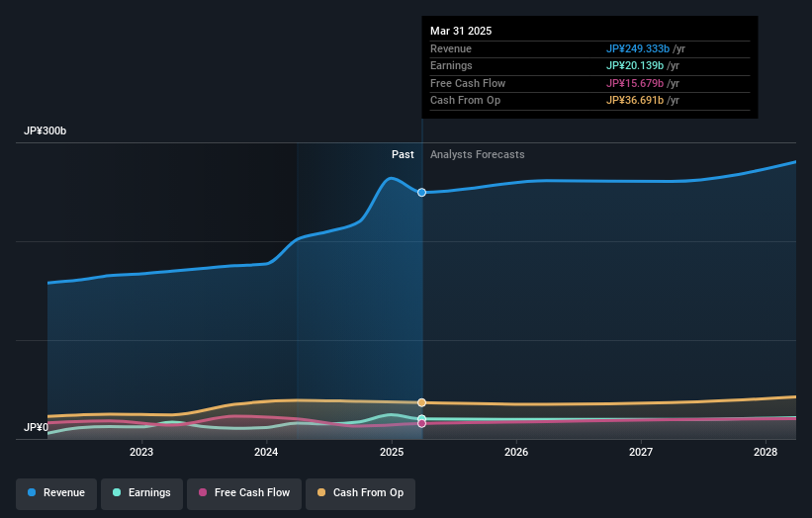The image size is (812, 518).
Task: Toggle the Cash From Op legend button
Action: 360,492
